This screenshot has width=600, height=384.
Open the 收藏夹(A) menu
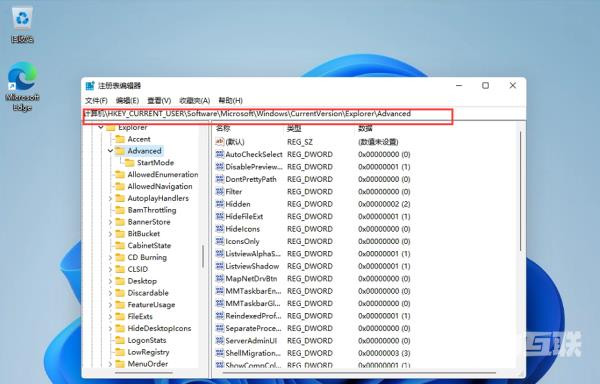pyautogui.click(x=195, y=101)
